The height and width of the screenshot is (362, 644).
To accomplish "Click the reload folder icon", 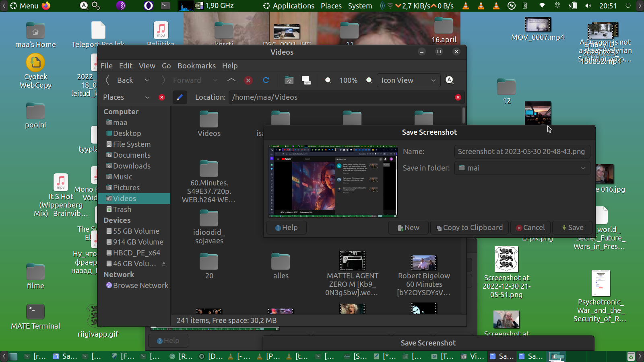I will [266, 80].
